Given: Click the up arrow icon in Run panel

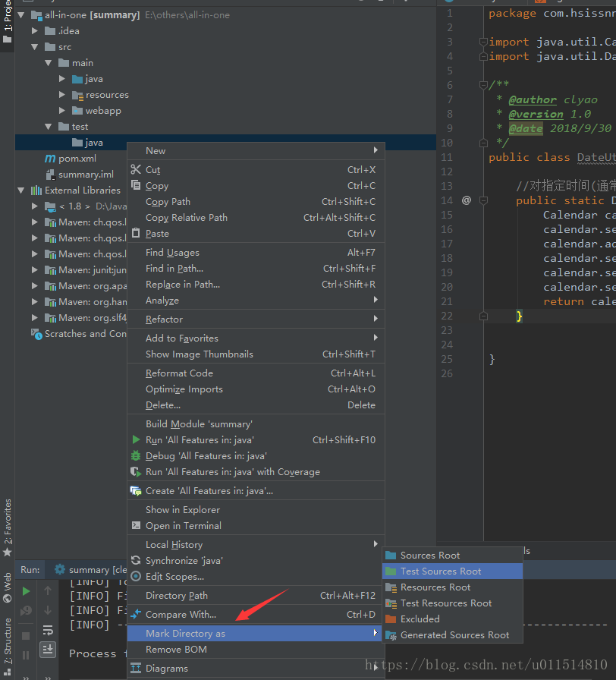Looking at the screenshot, I should 48,590.
